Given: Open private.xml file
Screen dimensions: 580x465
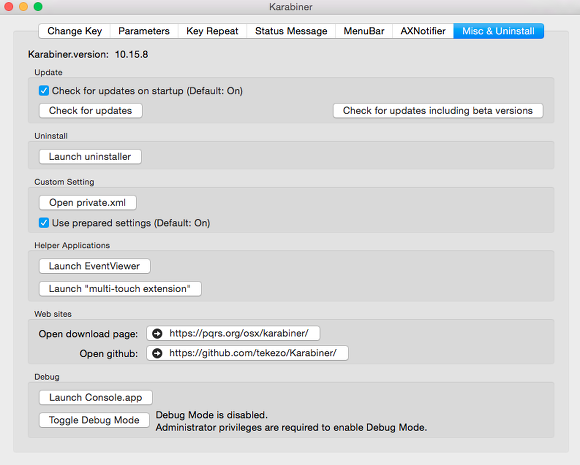Looking at the screenshot, I should [x=88, y=203].
